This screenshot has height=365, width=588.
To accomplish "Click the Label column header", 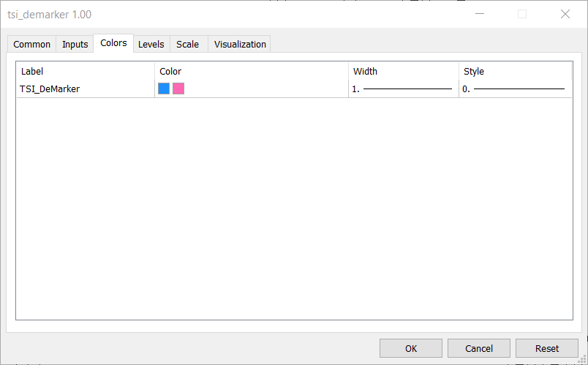I will [x=86, y=71].
